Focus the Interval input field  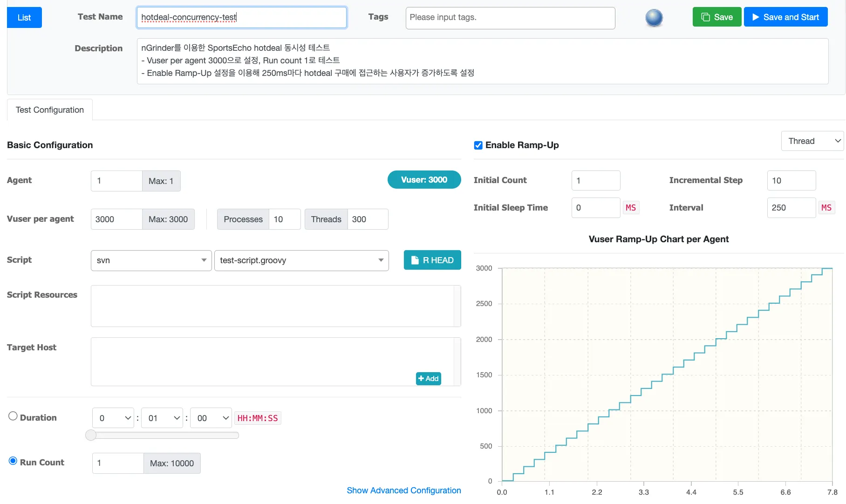[791, 208]
